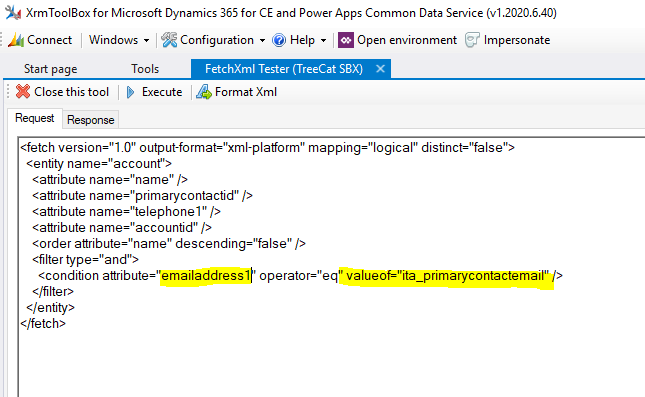Click the Execute label
The height and width of the screenshot is (397, 645).
point(162,92)
